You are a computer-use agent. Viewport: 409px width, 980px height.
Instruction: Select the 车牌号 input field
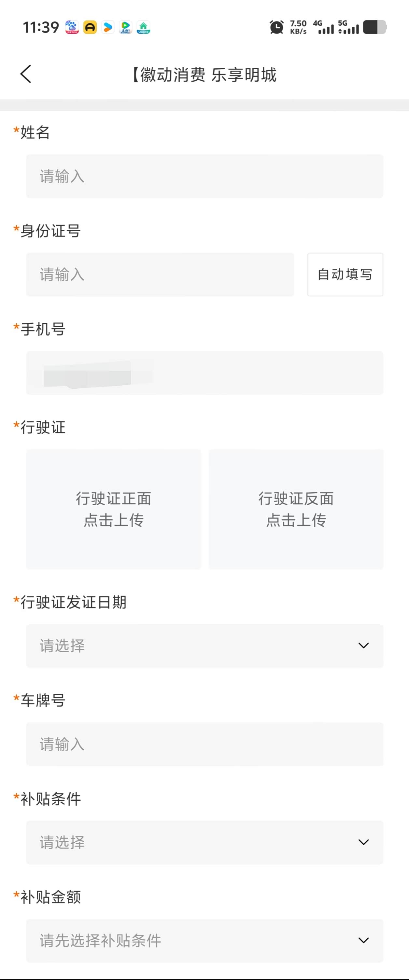click(x=204, y=744)
